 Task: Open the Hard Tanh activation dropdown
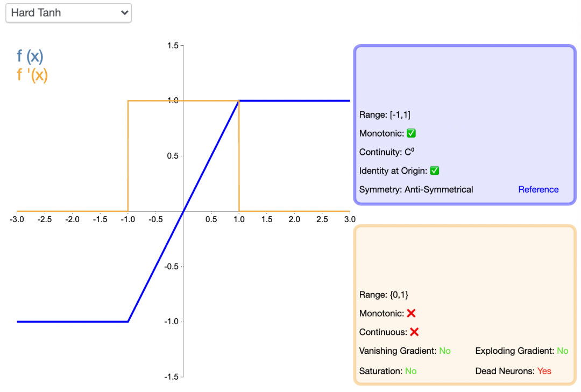pos(68,13)
